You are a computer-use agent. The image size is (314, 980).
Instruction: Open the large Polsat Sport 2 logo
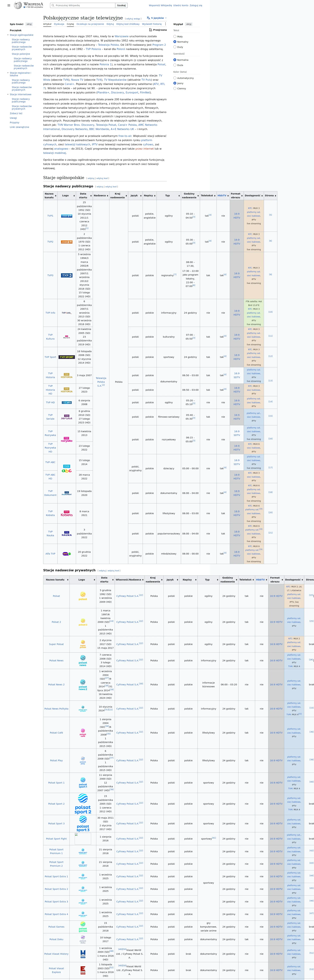[x=83, y=804]
